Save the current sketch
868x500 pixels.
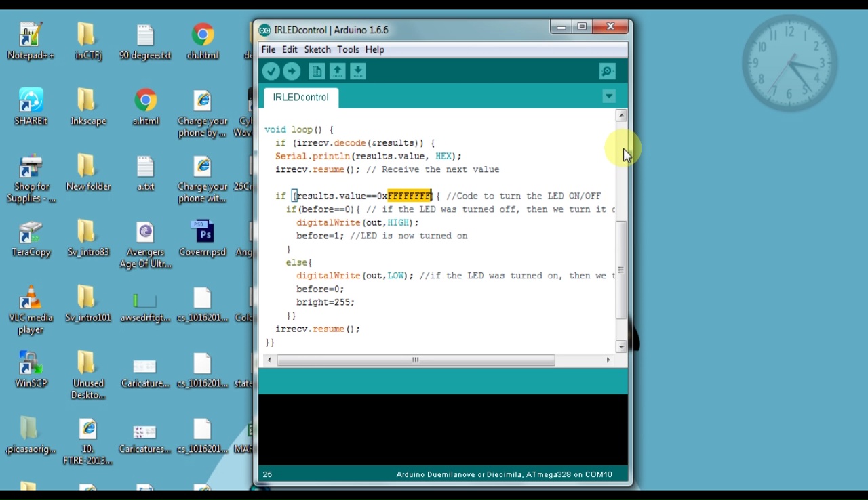[x=358, y=71]
